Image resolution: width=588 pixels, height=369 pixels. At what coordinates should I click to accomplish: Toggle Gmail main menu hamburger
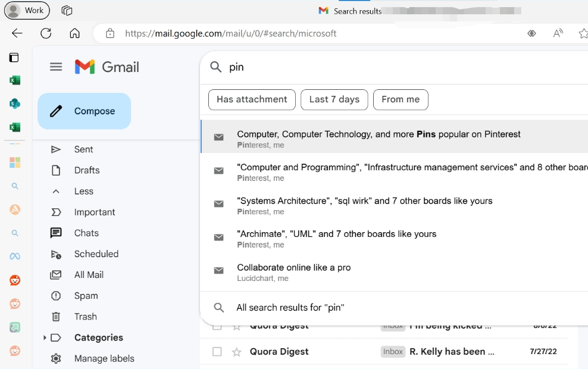[x=56, y=67]
